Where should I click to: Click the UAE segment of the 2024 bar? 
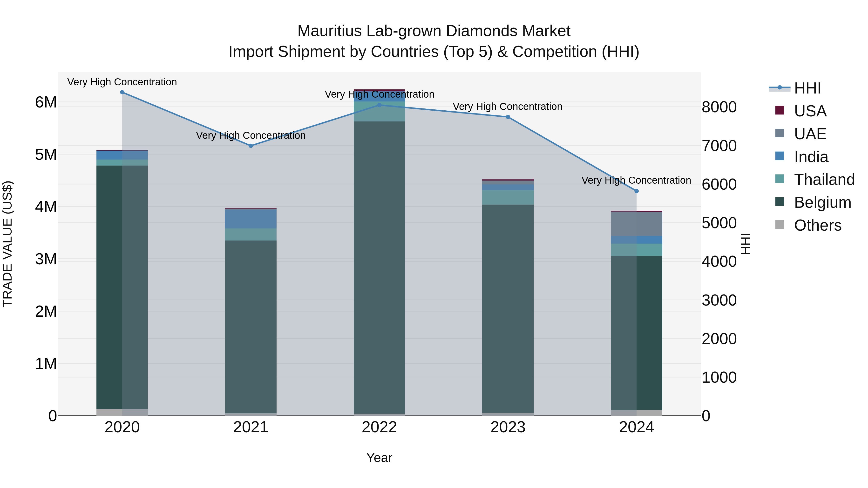tap(637, 224)
